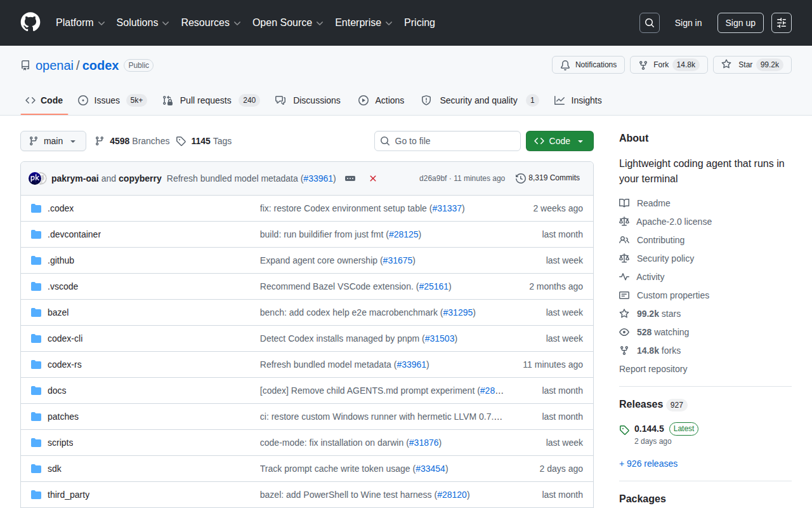The height and width of the screenshot is (508, 812).
Task: Switch to the Code tab
Action: 44,100
